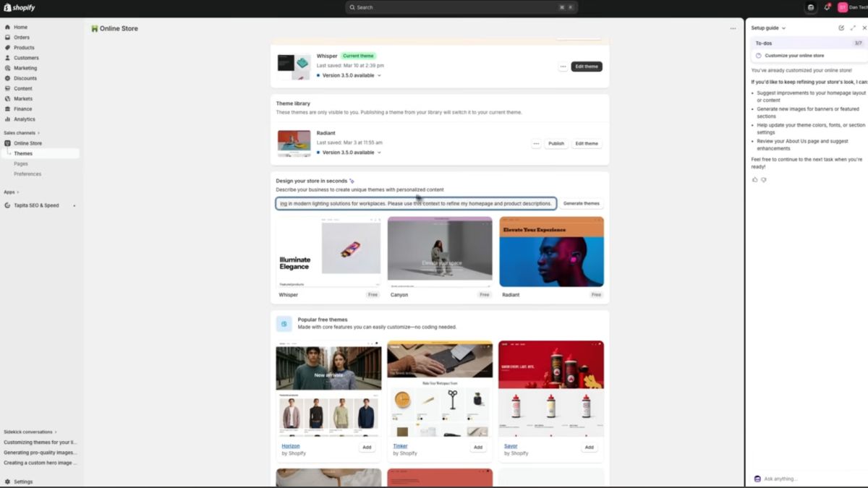The width and height of the screenshot is (868, 488).
Task: Expand the Radiant Version 3.5.0 available dropdown
Action: point(349,153)
